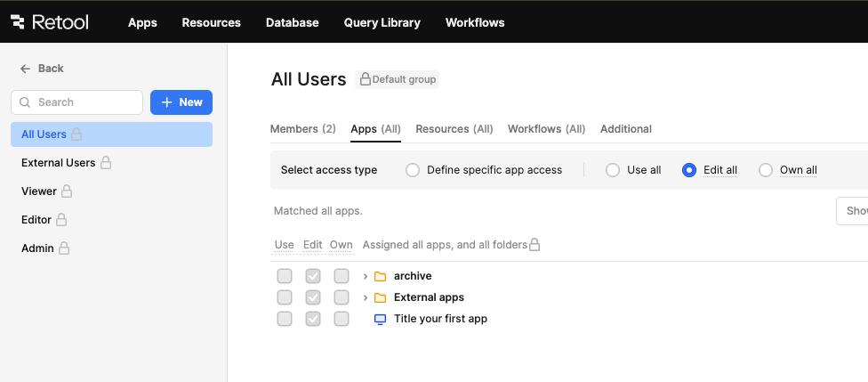Click the monitor icon for Title your first app

(380, 320)
